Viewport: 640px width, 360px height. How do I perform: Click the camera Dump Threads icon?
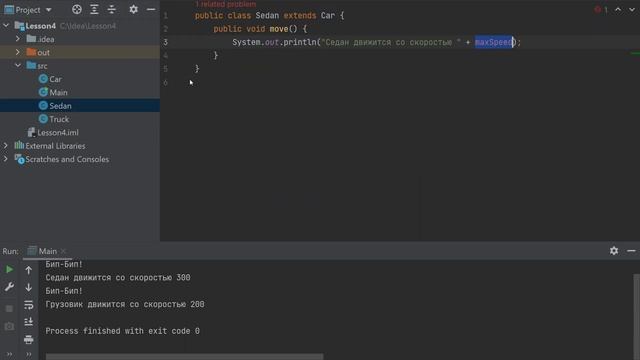pyautogui.click(x=9, y=326)
